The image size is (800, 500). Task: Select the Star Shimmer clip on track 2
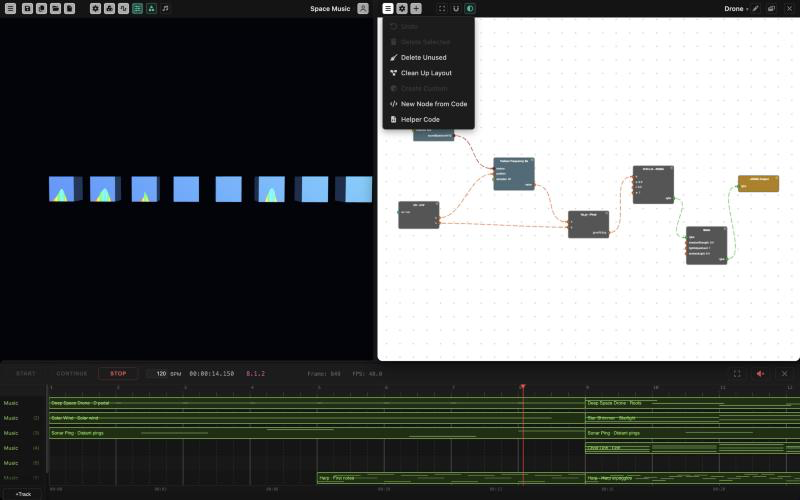[x=692, y=418]
